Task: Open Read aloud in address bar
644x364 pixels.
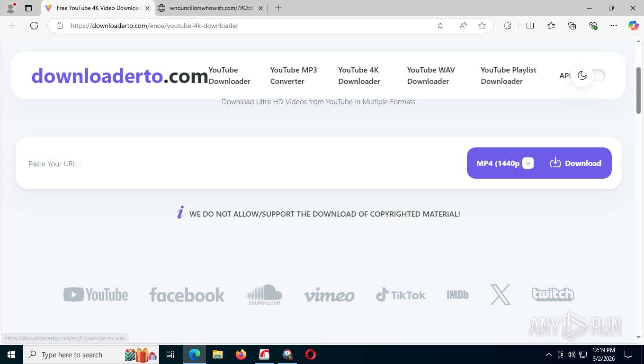Action: coord(463,26)
